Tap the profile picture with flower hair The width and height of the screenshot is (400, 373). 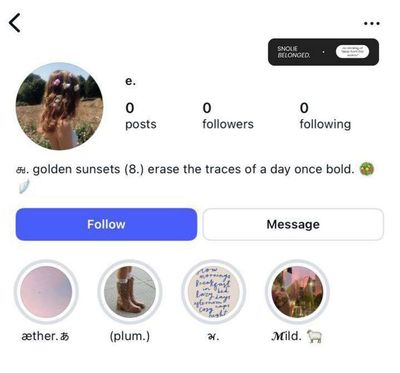pyautogui.click(x=60, y=106)
